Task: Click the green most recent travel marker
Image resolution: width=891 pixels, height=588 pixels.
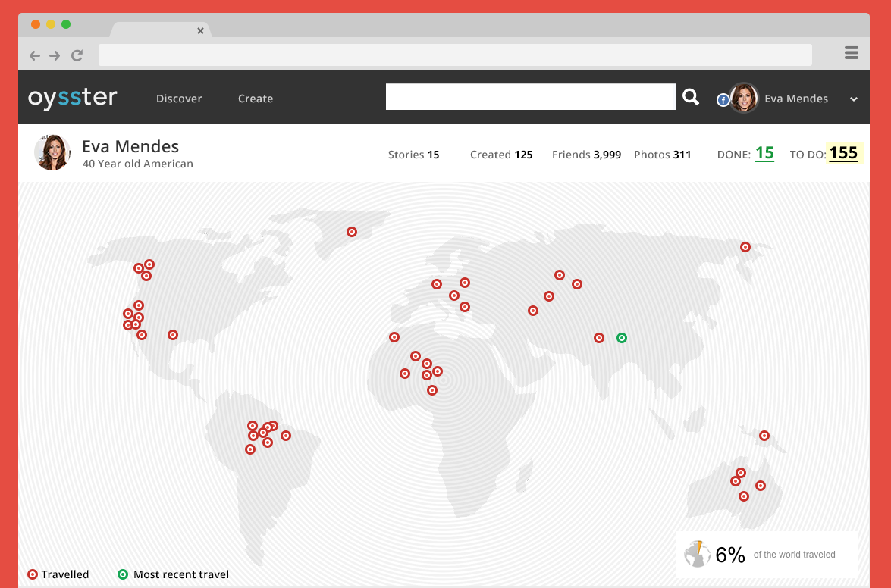Action: (622, 338)
